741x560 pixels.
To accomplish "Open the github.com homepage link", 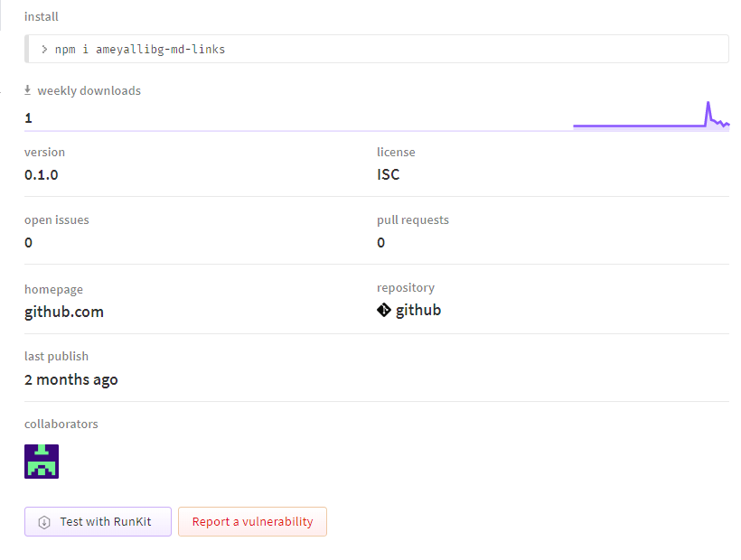I will click(x=64, y=312).
